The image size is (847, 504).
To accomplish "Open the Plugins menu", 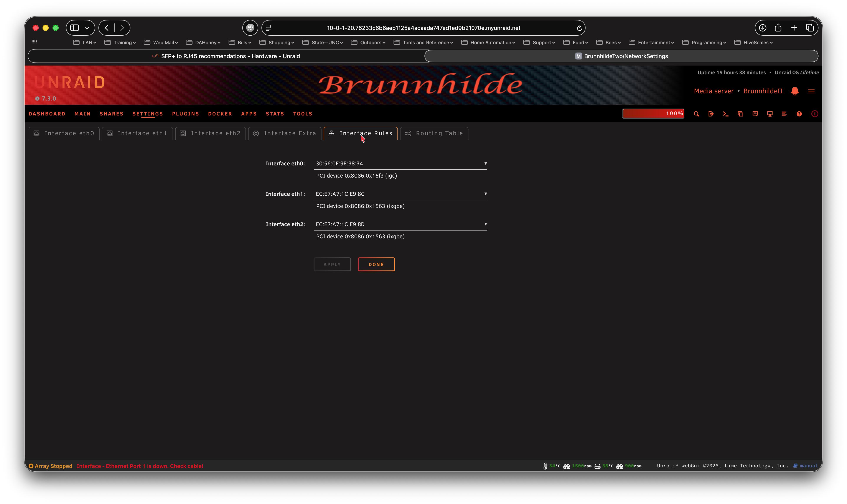I will point(185,114).
